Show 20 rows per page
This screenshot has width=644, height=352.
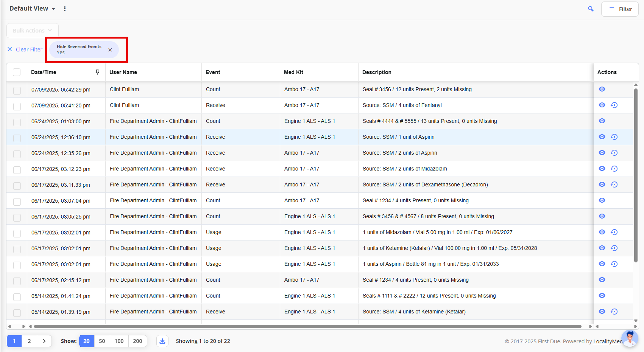tap(87, 341)
